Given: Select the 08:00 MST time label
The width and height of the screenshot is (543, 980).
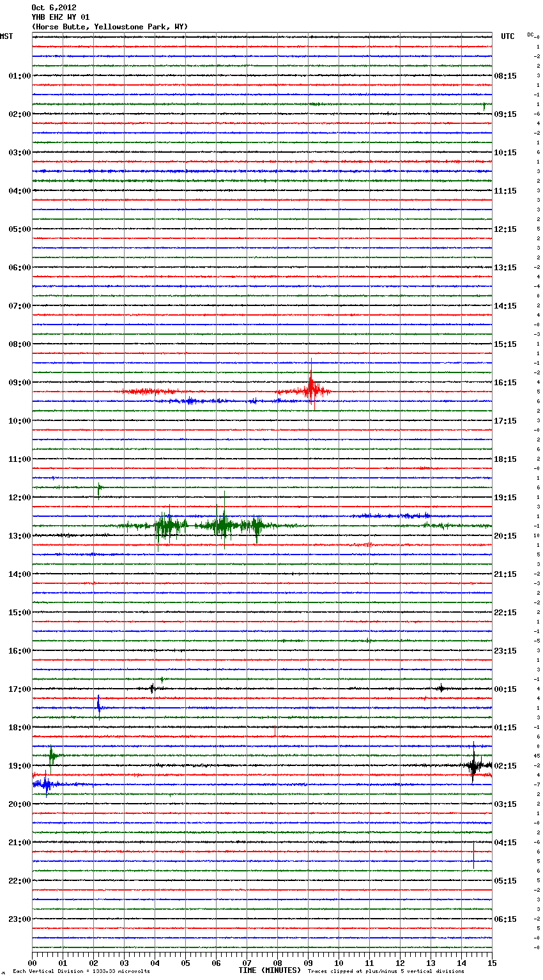Looking at the screenshot, I should (x=20, y=344).
